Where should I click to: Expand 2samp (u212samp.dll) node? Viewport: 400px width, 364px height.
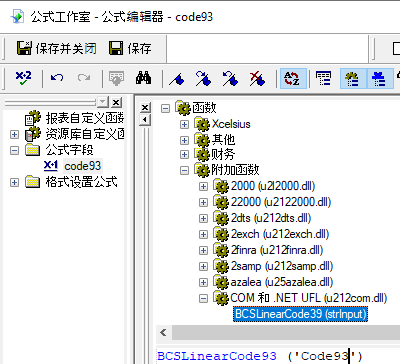pyautogui.click(x=203, y=266)
